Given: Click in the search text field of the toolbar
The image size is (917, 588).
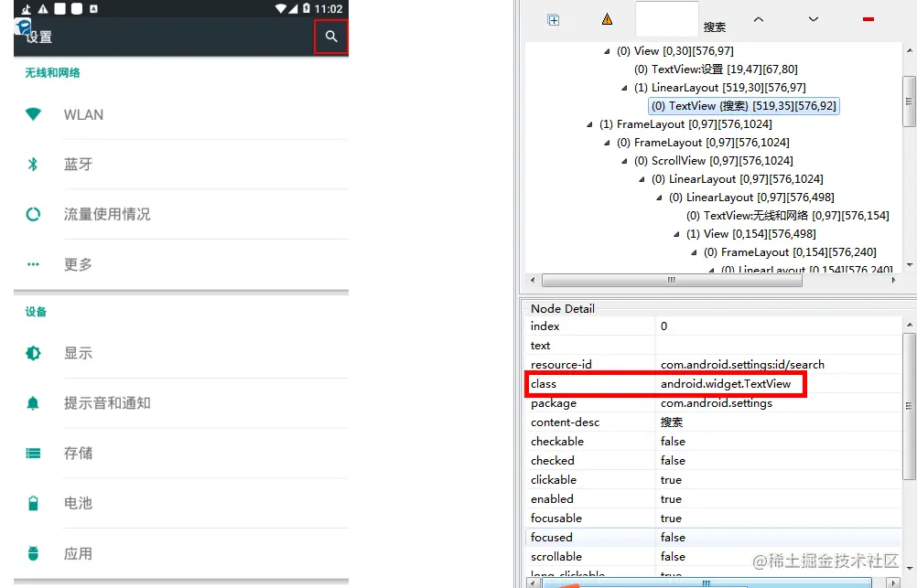Looking at the screenshot, I should [x=666, y=19].
